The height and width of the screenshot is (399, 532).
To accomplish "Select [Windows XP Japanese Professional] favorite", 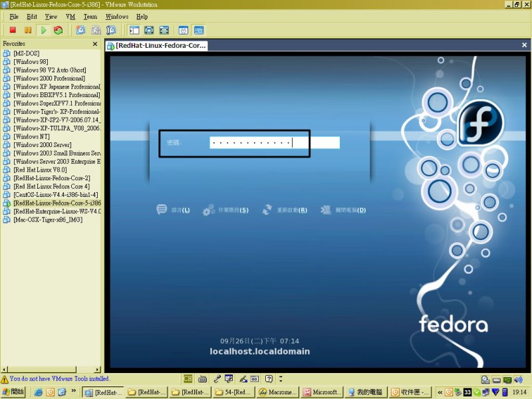I will pyautogui.click(x=57, y=86).
